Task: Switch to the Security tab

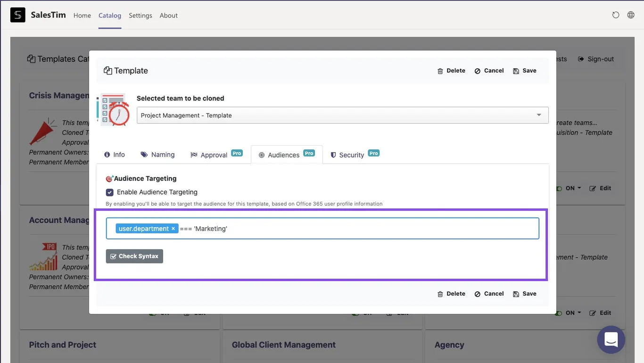Action: [x=355, y=155]
